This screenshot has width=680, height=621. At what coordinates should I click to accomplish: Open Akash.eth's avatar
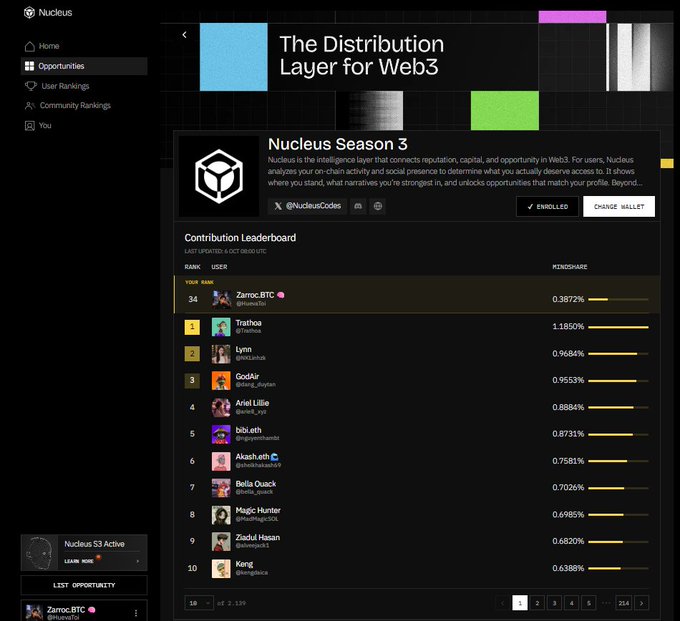click(x=221, y=461)
